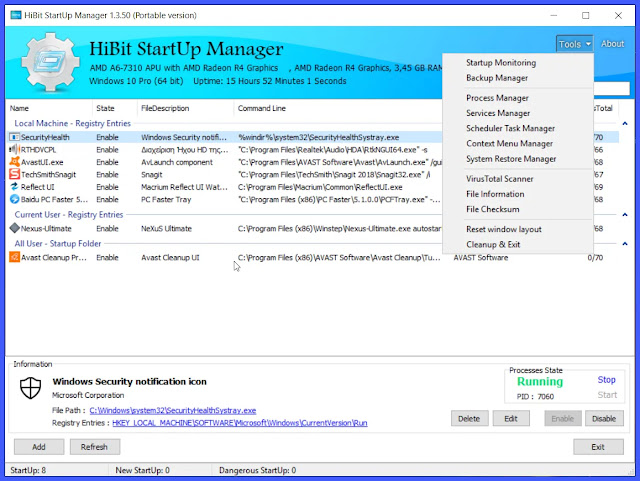Choose Reset window layout
This screenshot has width=640, height=481.
tap(504, 229)
